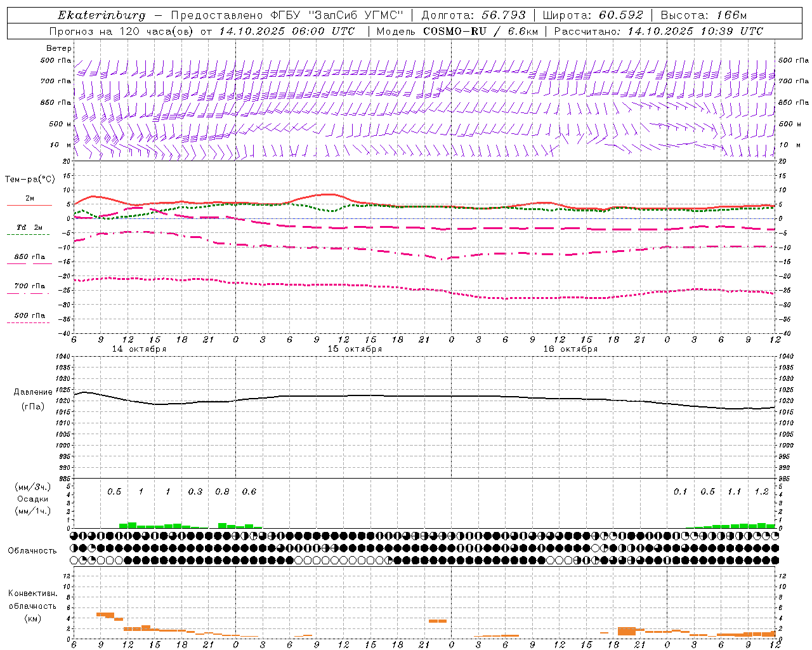Click the (гПа) unit label under Давление
The height and width of the screenshot is (650, 812).
(33, 407)
